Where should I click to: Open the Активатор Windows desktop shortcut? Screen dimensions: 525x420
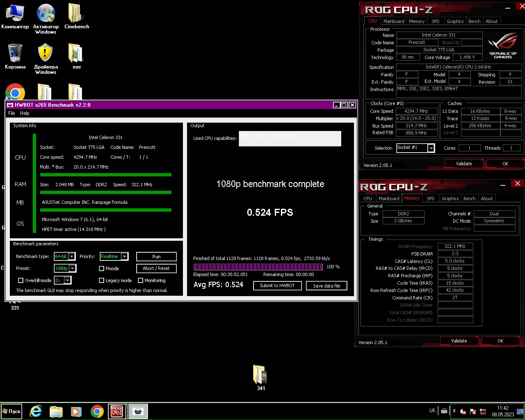[x=46, y=18]
